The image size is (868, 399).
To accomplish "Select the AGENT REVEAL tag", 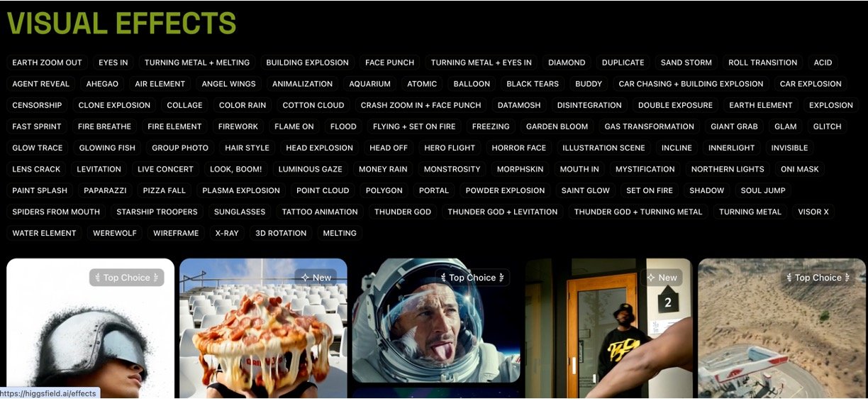I will [41, 84].
